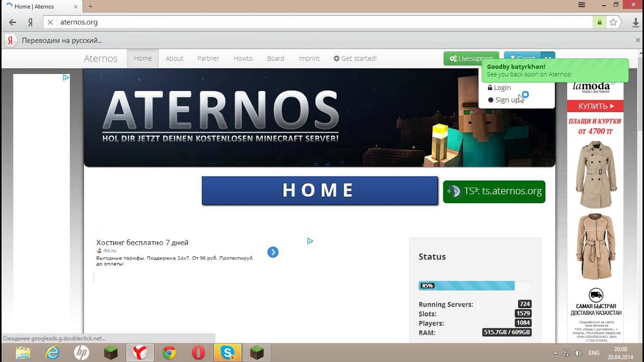Click the КУПИТЬ button on lamoda ad
Viewport: 644px width, 362px height.
pyautogui.click(x=595, y=106)
